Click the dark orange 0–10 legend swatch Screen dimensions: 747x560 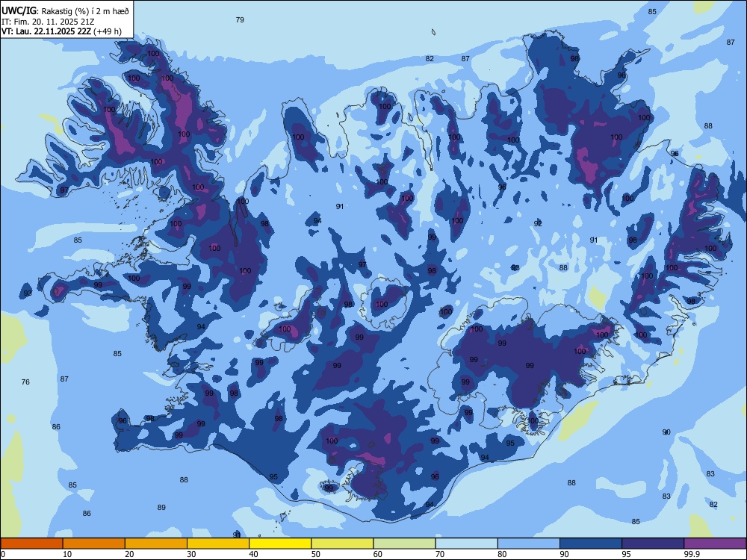pyautogui.click(x=31, y=544)
